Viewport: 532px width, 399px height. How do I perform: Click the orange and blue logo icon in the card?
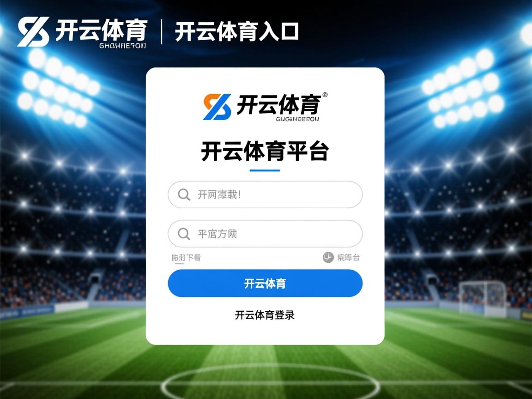(217, 107)
